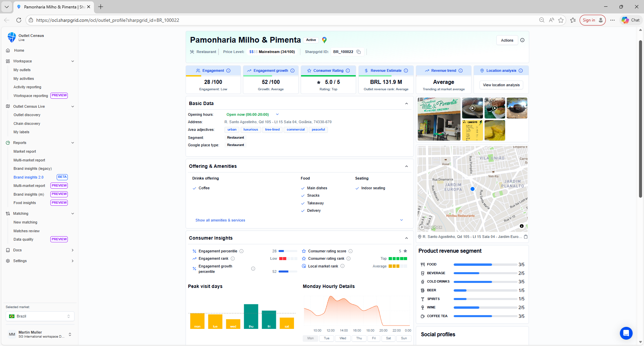Select Tue in hourly details
Screen dimensions: 644x346
(x=327, y=338)
